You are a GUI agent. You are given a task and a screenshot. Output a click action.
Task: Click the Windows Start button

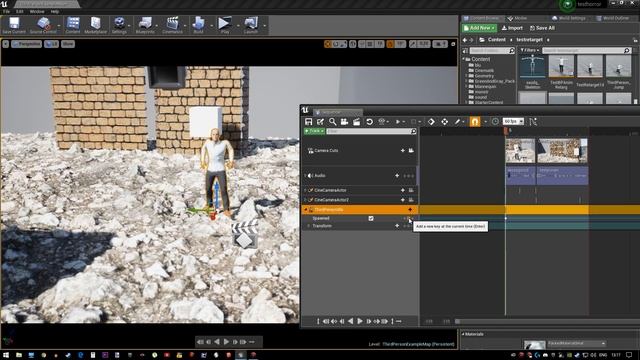6,355
